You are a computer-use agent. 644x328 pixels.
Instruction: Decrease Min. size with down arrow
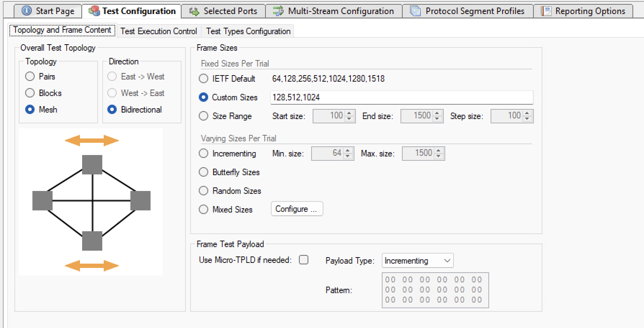pyautogui.click(x=348, y=156)
